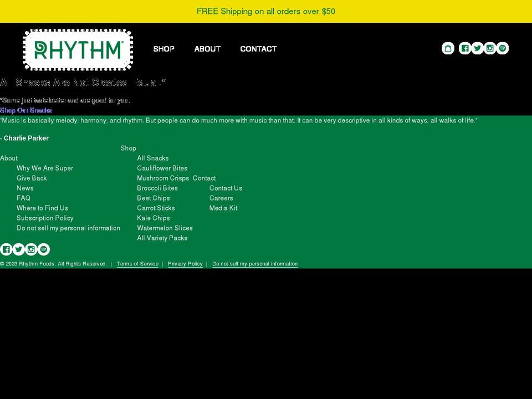Open Where to Find Us

(43, 208)
